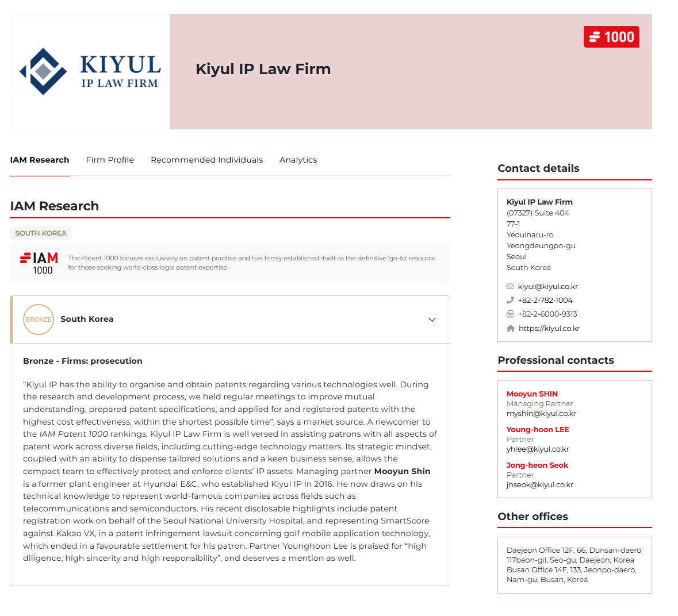Click the Patent 1000 description text
This screenshot has height=616, width=678.
coord(252,263)
